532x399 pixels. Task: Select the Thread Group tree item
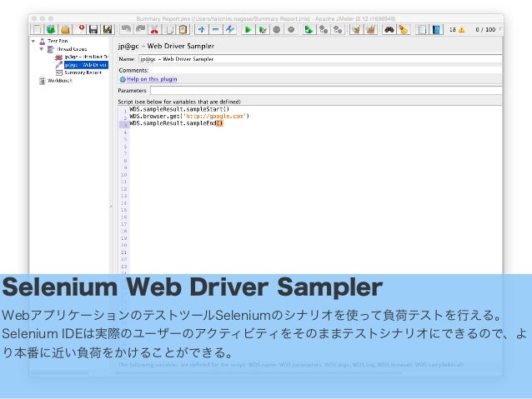pyautogui.click(x=72, y=49)
